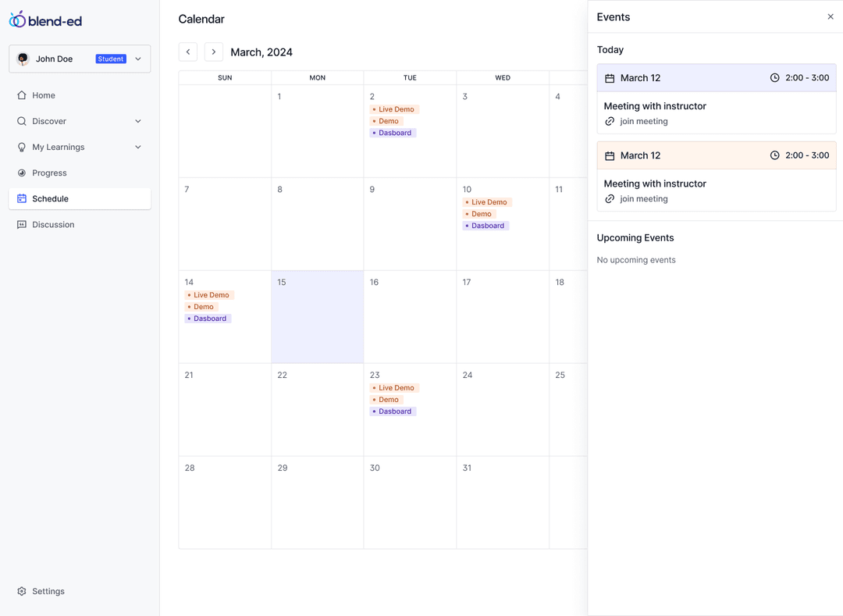This screenshot has height=616, width=843.
Task: Click the blend-ed logo
Action: [46, 20]
